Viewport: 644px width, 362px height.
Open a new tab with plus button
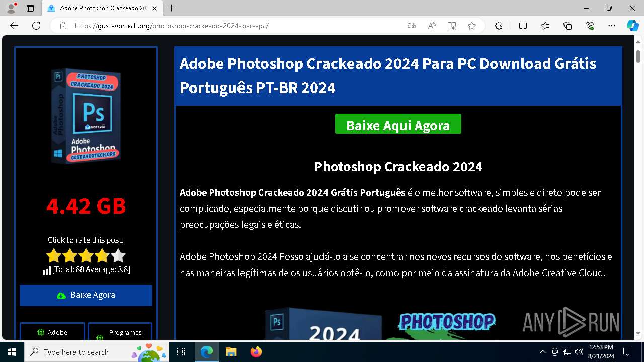[172, 8]
